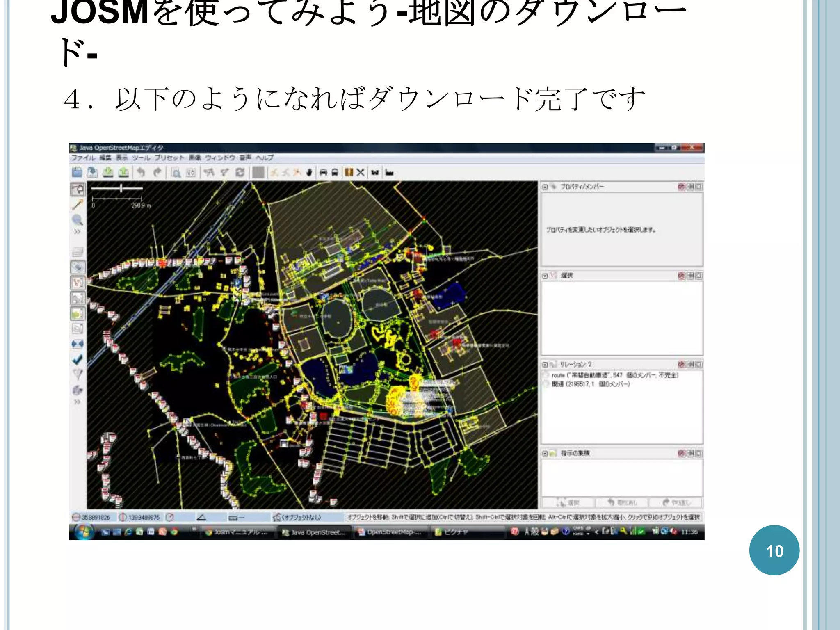The image size is (840, 630).
Task: Click the やり直し redo button in panel
Action: (676, 502)
